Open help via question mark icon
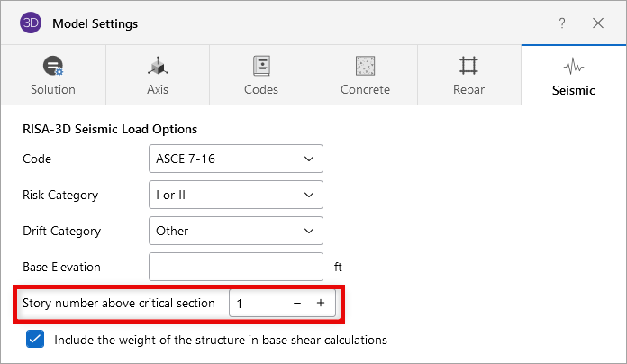Screen dimensions: 627x364 pos(562,23)
